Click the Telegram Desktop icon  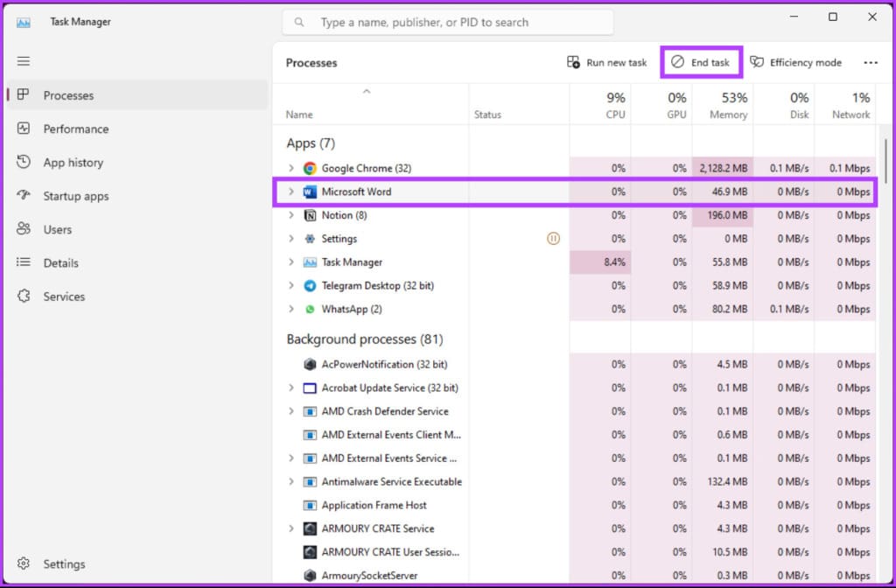[x=310, y=286]
